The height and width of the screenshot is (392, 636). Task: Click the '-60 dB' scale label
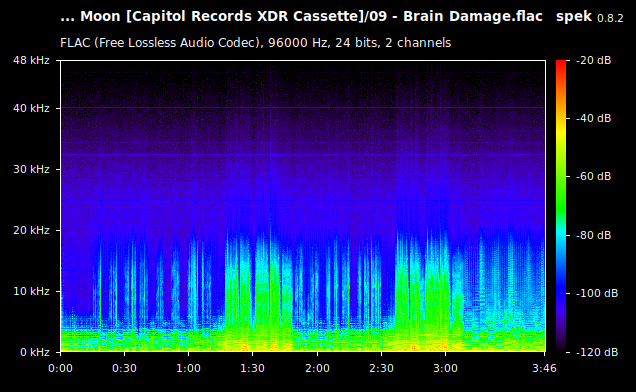coord(593,176)
